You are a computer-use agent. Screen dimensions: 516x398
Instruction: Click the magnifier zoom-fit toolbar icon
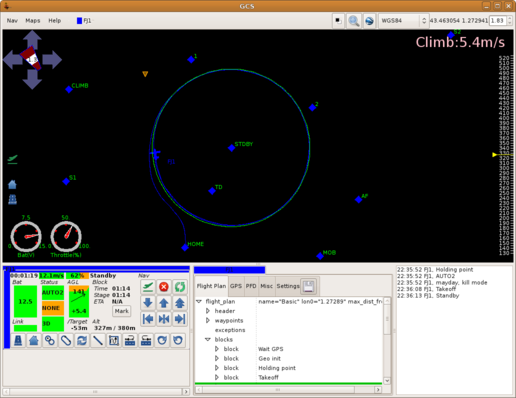pyautogui.click(x=353, y=21)
